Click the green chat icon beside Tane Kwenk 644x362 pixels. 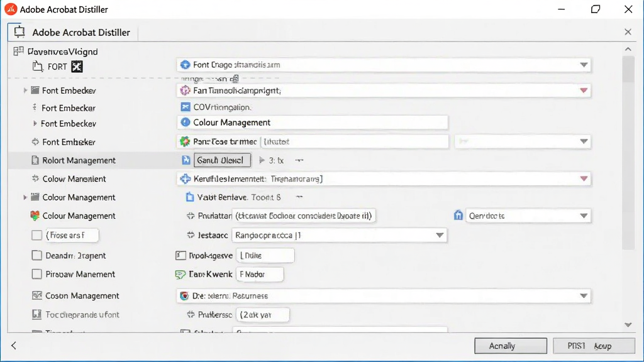[180, 274]
